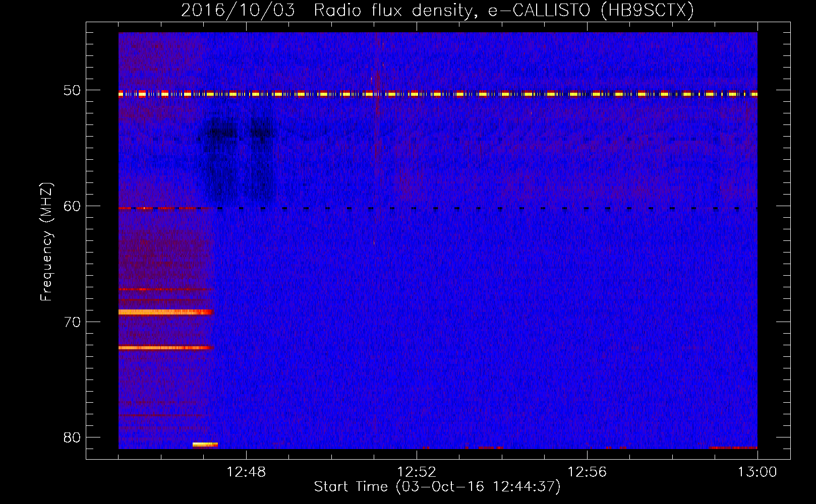Click the 70 MHz frequency tick label
The height and width of the screenshot is (504, 816).
coord(72,322)
